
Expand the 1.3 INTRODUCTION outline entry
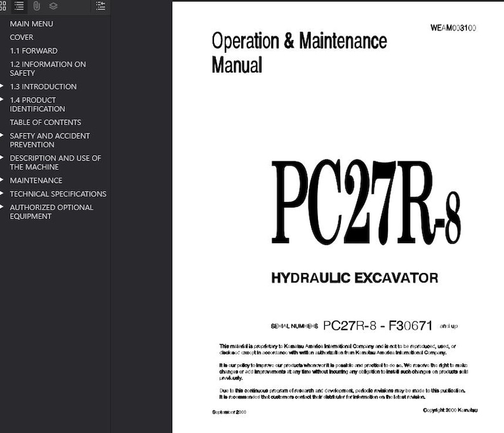pyautogui.click(x=2, y=86)
